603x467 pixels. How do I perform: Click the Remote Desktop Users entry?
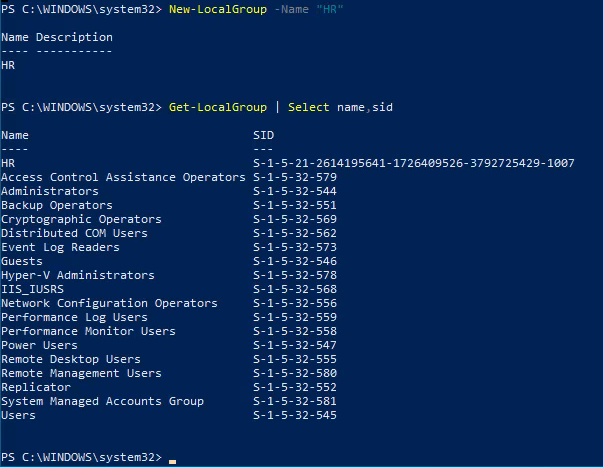[x=70, y=359]
